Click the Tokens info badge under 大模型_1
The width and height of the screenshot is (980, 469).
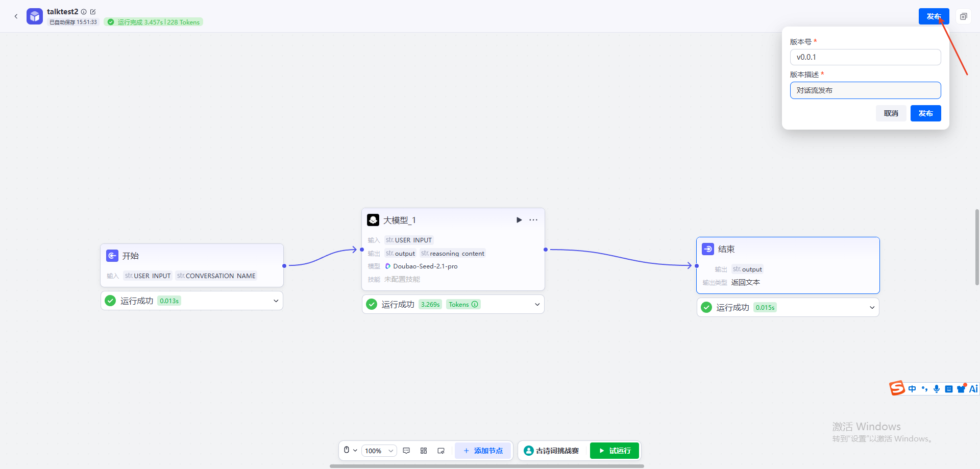click(x=463, y=305)
